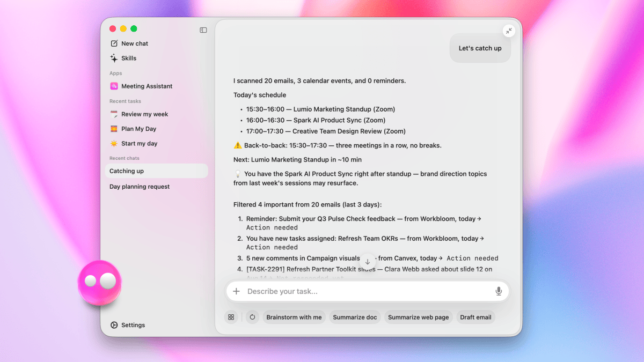Click the microphone dictation icon
The image size is (644, 362).
pos(499,291)
